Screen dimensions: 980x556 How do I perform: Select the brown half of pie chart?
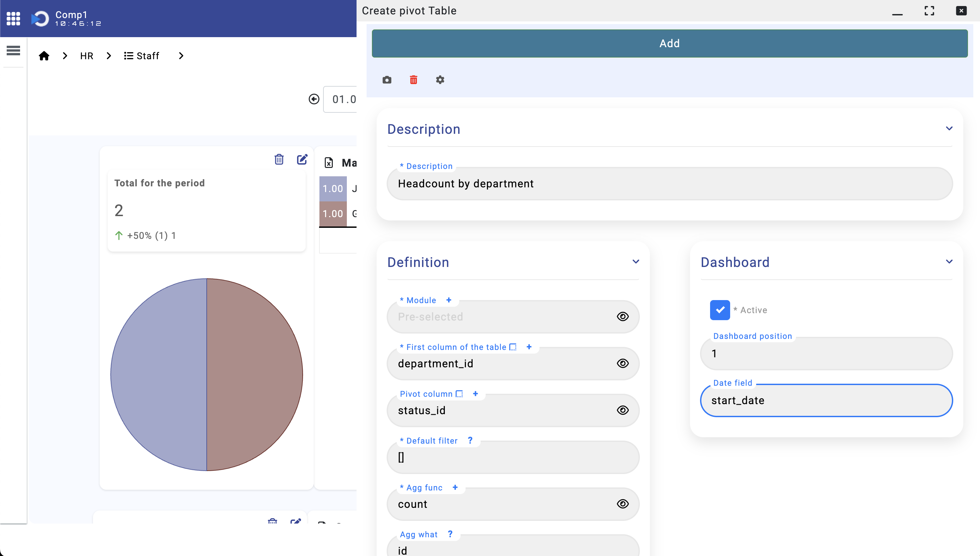[x=255, y=375]
